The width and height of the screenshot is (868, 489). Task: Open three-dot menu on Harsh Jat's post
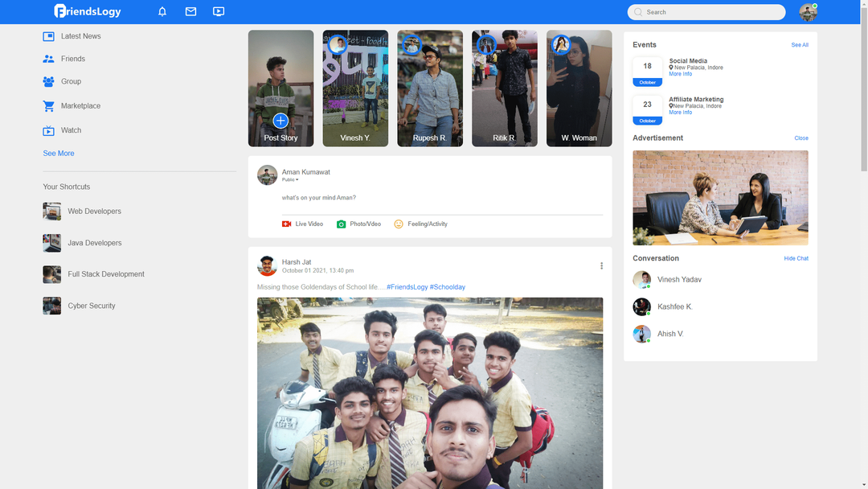click(x=601, y=266)
